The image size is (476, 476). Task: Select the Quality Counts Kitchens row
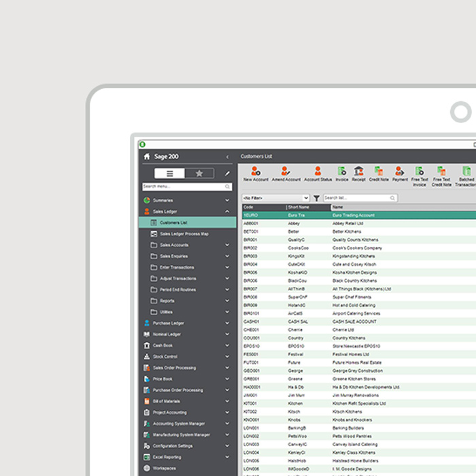coord(359,240)
